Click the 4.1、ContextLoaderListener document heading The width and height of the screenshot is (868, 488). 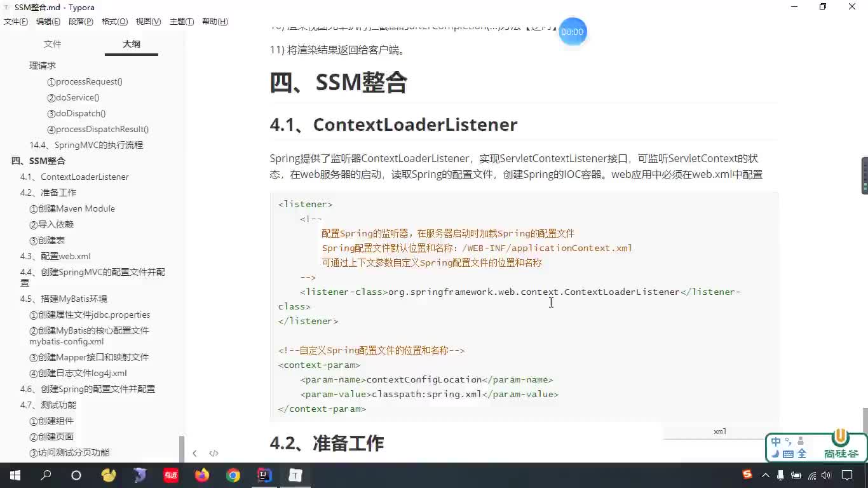point(393,125)
